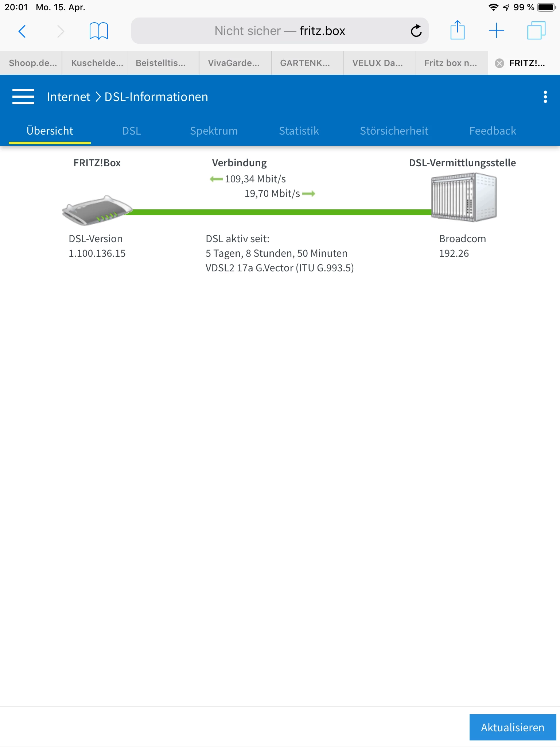Tap the Wi-Fi status bar icon
The width and height of the screenshot is (560, 747).
coord(493,7)
